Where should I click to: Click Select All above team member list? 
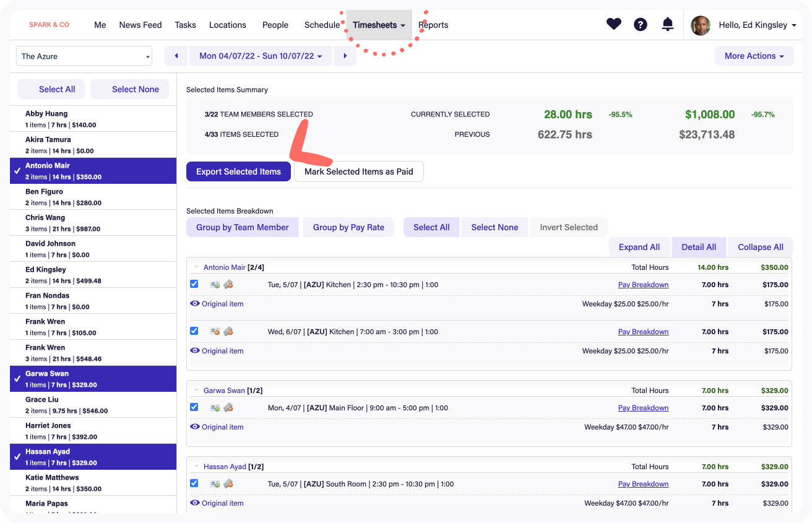pos(51,89)
